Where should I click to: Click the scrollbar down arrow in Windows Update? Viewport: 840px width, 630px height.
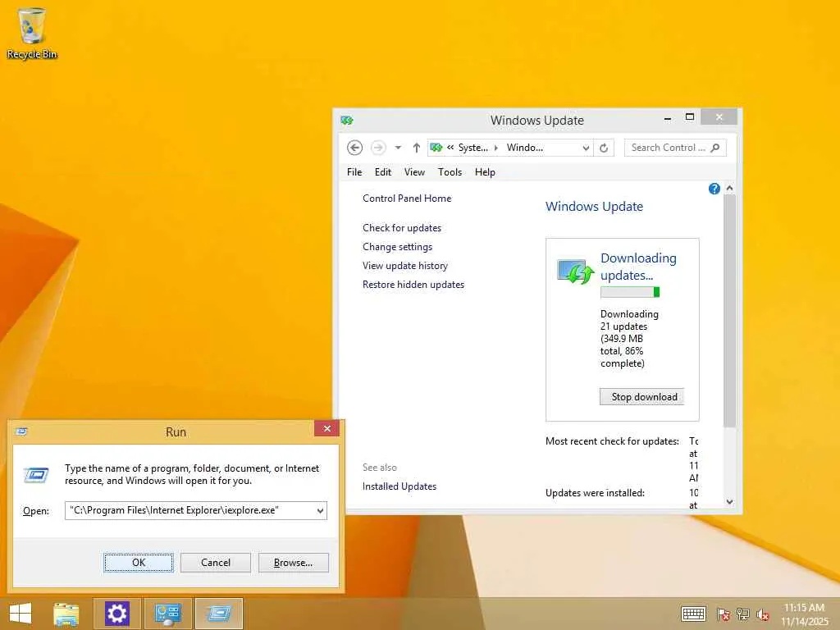pos(729,501)
